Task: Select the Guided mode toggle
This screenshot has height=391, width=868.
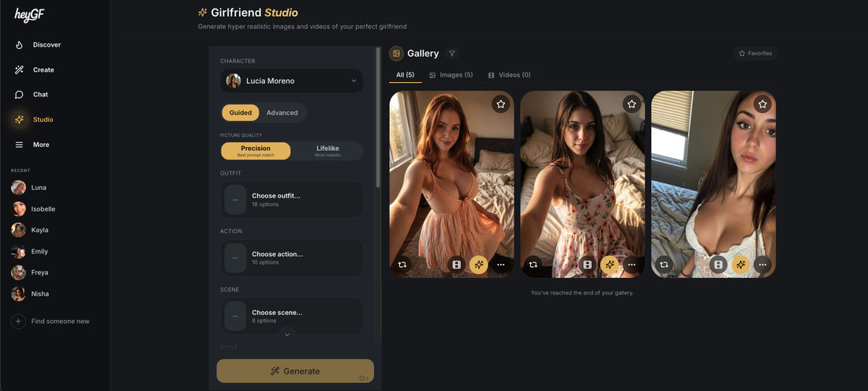Action: (240, 112)
